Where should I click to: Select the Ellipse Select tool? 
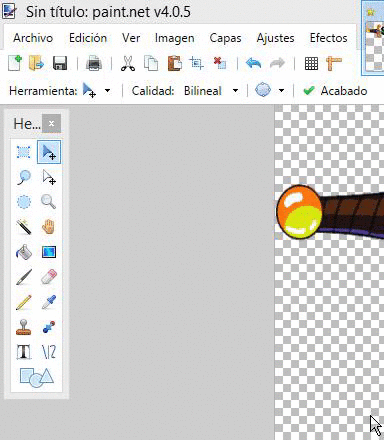[24, 202]
